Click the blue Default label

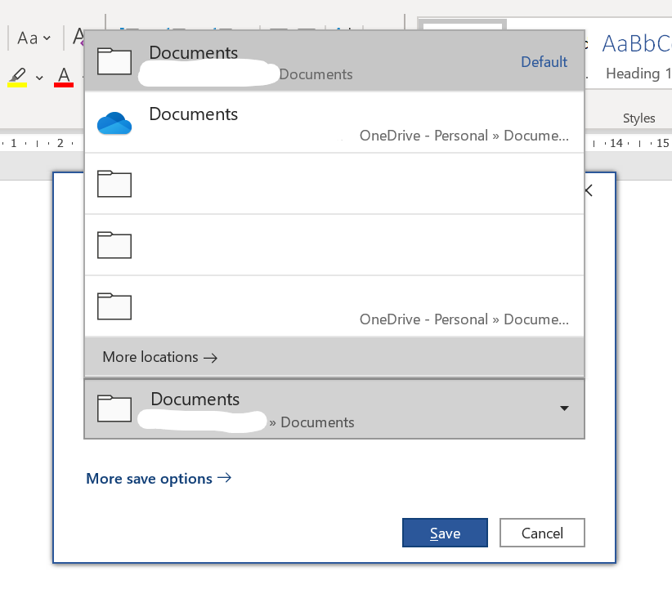pyautogui.click(x=544, y=62)
